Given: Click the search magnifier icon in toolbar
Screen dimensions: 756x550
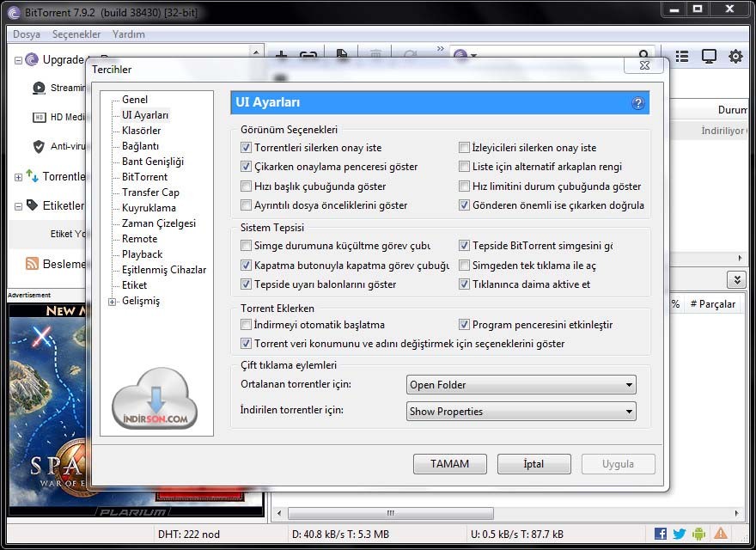Looking at the screenshot, I should click(x=643, y=54).
